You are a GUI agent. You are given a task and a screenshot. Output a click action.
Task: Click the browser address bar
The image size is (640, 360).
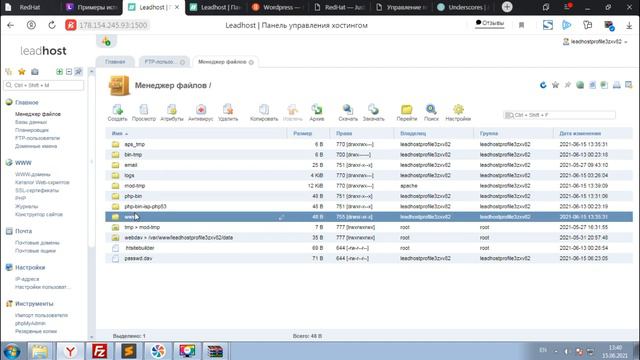[x=113, y=25]
